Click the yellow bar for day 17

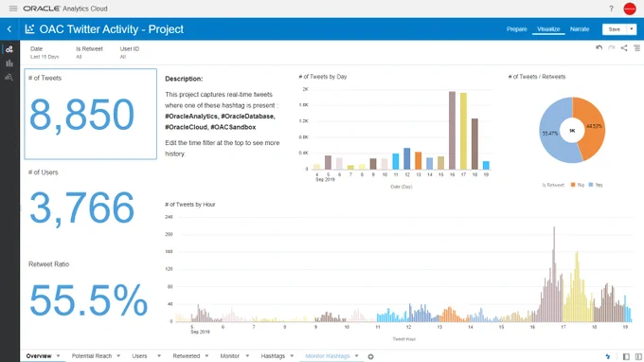coord(463,131)
